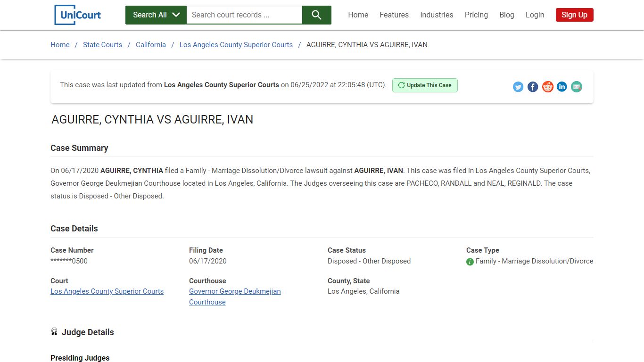Click the Presiding Judges label
The image size is (644, 362).
[x=80, y=358]
